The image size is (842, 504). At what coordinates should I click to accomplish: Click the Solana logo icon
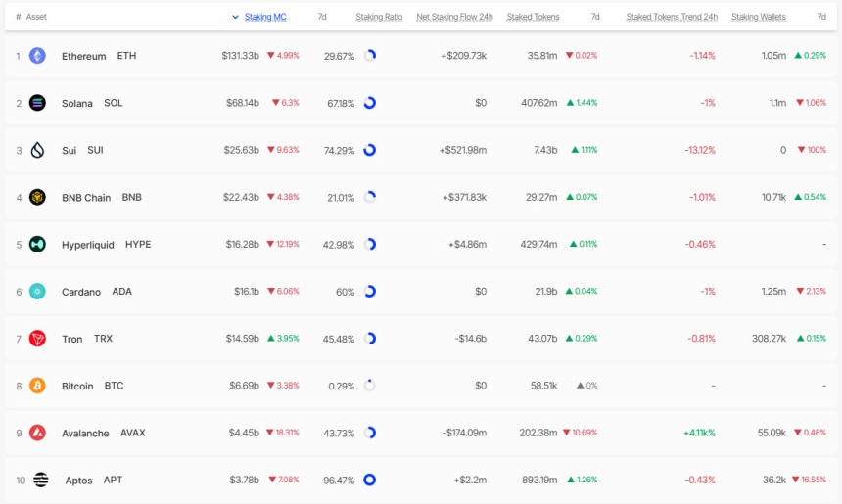click(x=37, y=103)
